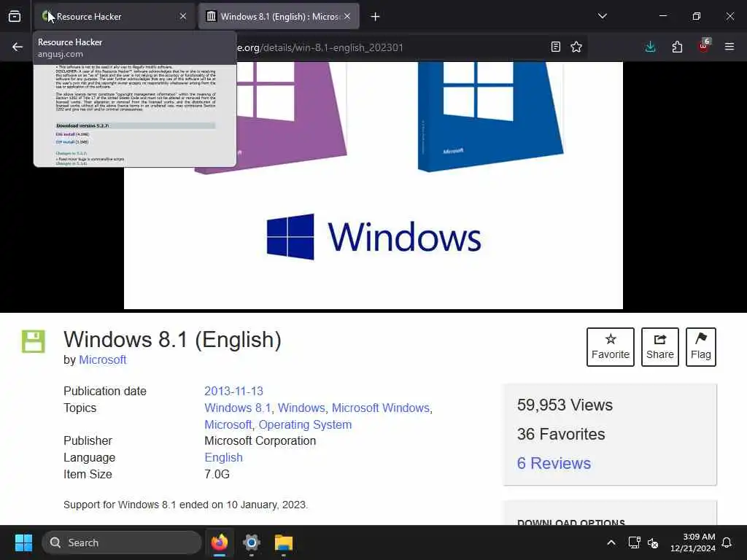This screenshot has height=560, width=747.
Task: Select the Microsoft Corporation publisher text
Action: point(260,441)
